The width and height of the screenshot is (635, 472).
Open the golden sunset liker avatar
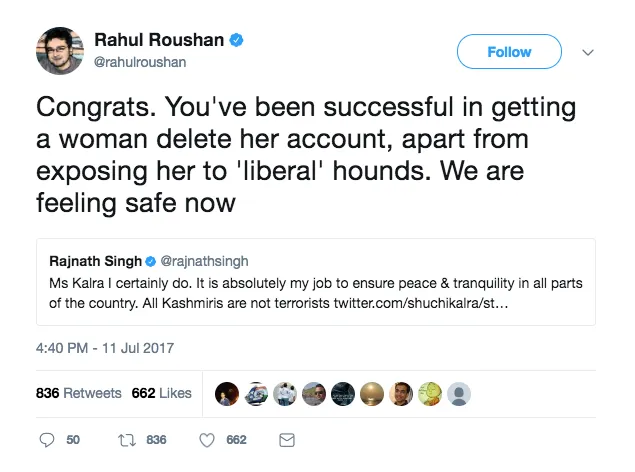(x=372, y=393)
